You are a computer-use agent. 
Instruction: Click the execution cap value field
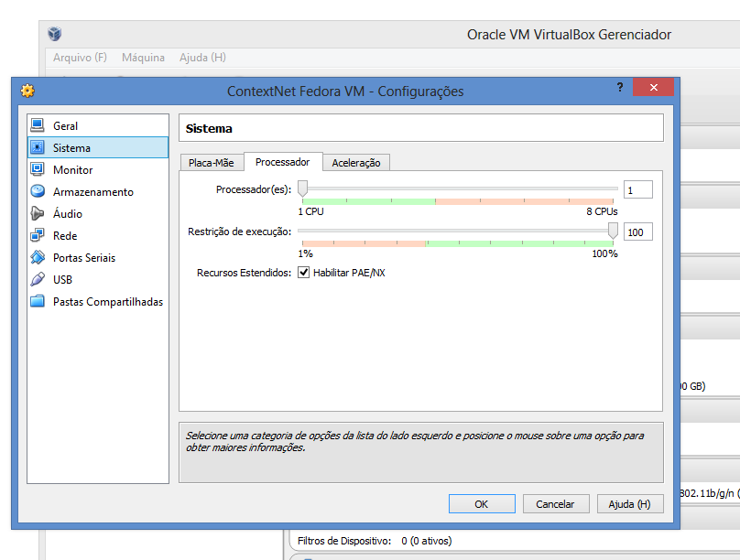coord(637,232)
